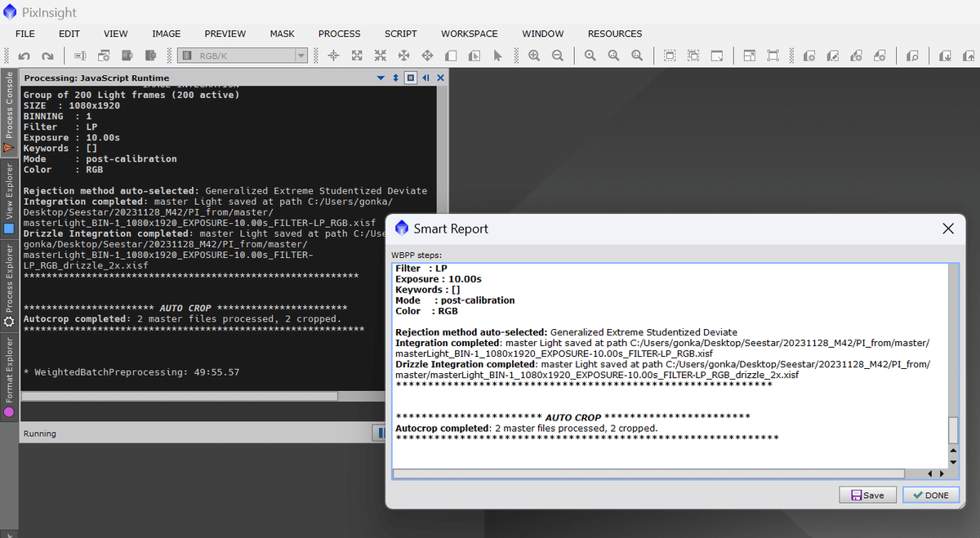The height and width of the screenshot is (538, 980).
Task: Open the RESOURCES menu
Action: pyautogui.click(x=615, y=33)
